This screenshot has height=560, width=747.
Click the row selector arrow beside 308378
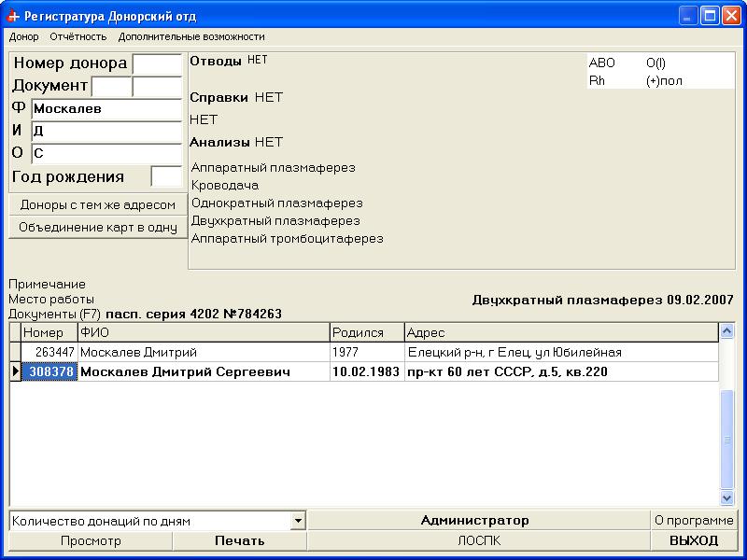pos(15,372)
